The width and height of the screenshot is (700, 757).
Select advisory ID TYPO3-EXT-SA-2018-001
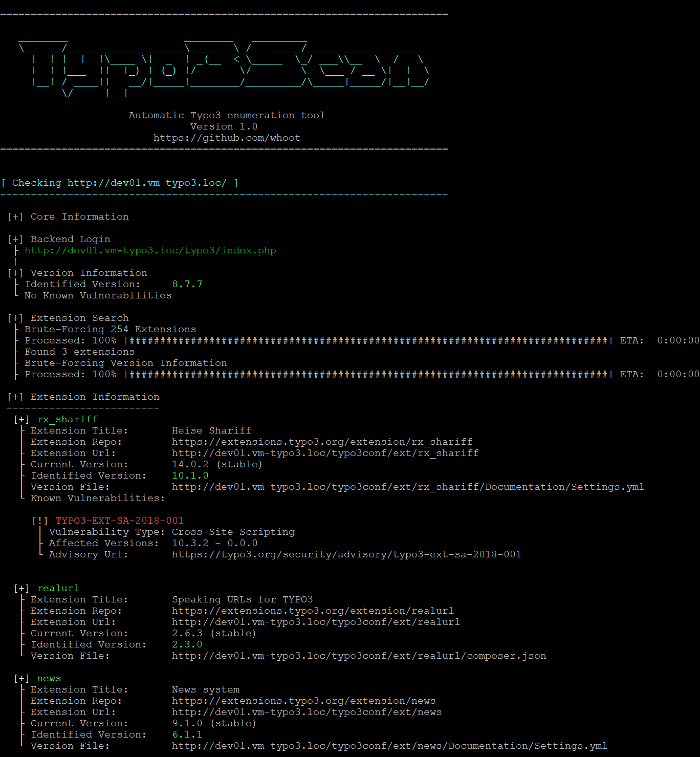pos(119,521)
